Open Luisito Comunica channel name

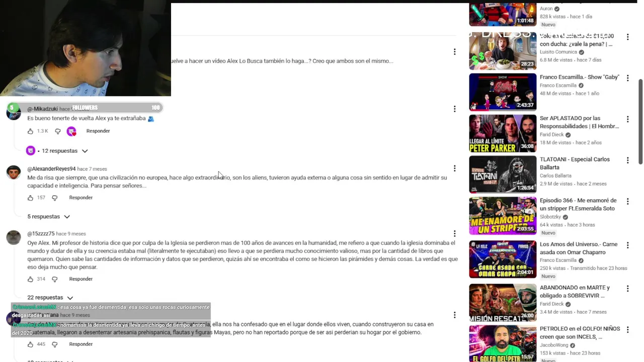[x=558, y=52]
